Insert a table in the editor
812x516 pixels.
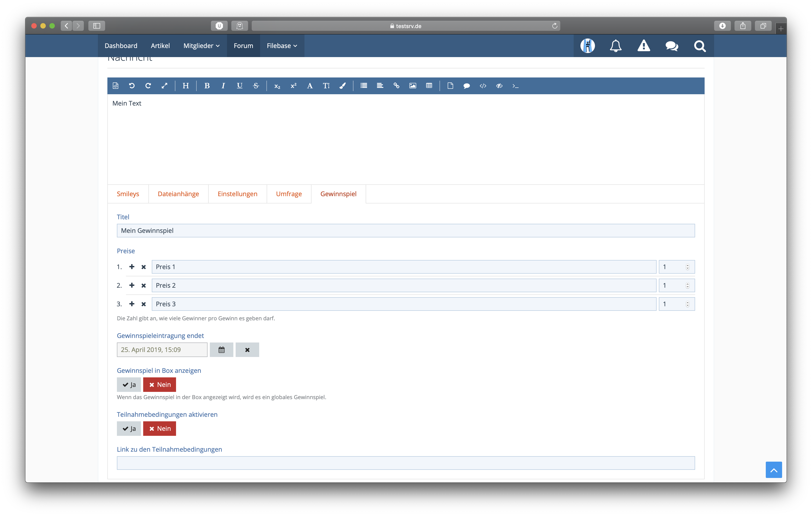coord(429,86)
